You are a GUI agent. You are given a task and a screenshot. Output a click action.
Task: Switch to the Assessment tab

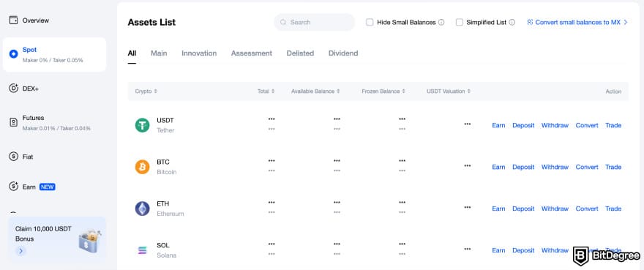coord(251,53)
